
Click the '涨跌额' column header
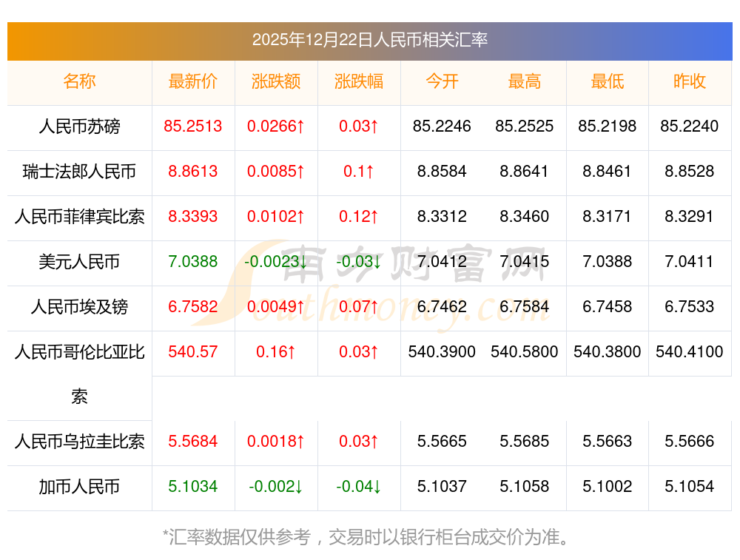tap(276, 81)
